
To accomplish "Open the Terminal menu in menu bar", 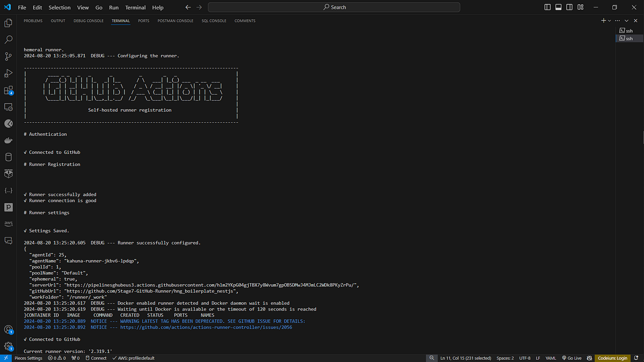I will 135,8.
